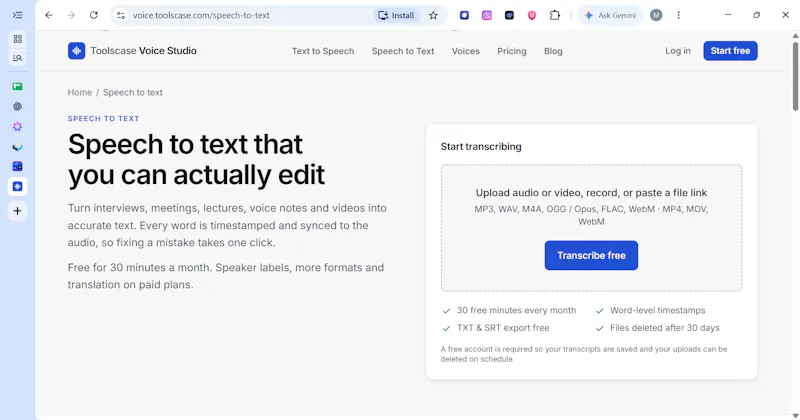Click the Install app button in address bar
Image resolution: width=800 pixels, height=420 pixels.
[396, 15]
